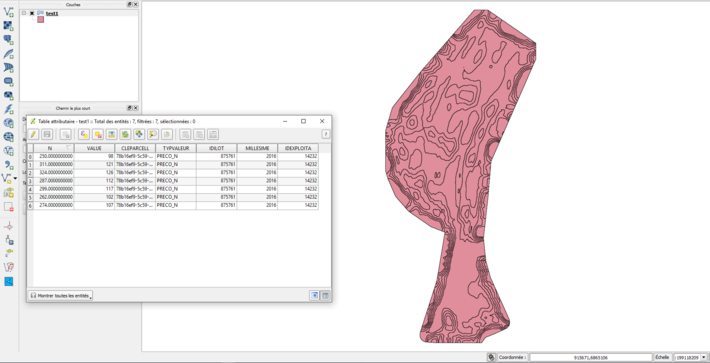
Task: Open the new layer dropdown arrow in sidebar
Action: (15, 178)
